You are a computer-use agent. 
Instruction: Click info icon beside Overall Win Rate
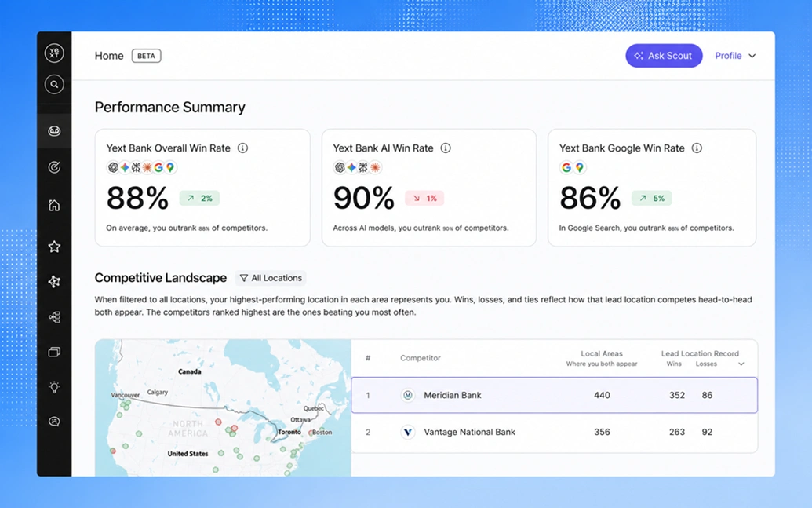click(242, 148)
